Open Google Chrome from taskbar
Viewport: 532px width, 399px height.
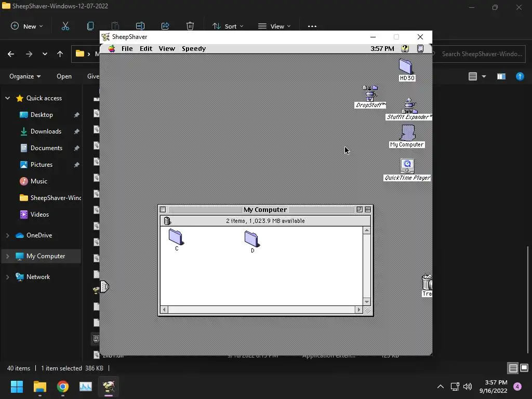(x=63, y=387)
